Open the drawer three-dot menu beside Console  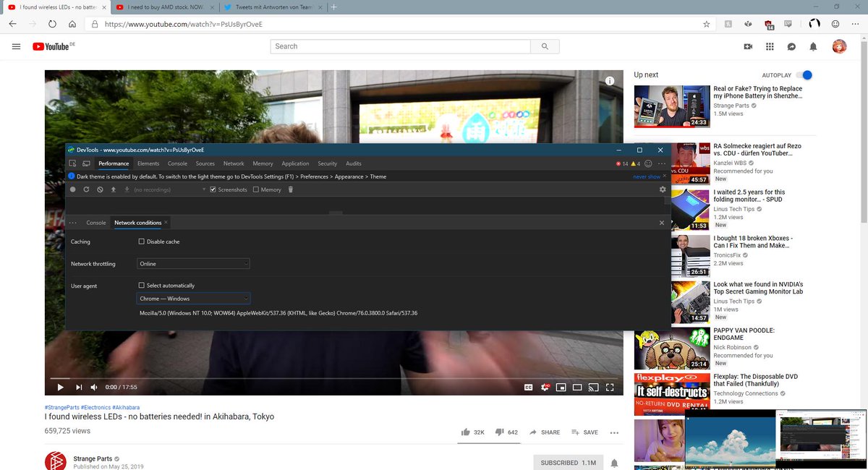point(73,223)
